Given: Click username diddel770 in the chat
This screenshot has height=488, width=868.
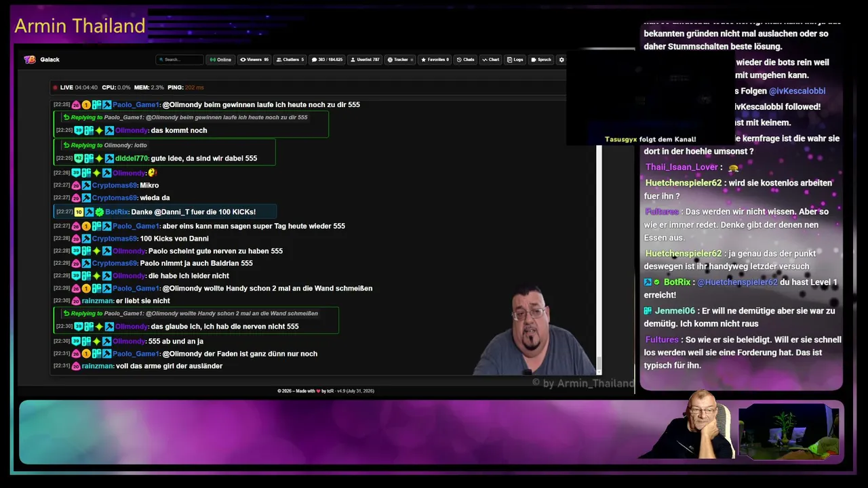Looking at the screenshot, I should coord(132,158).
